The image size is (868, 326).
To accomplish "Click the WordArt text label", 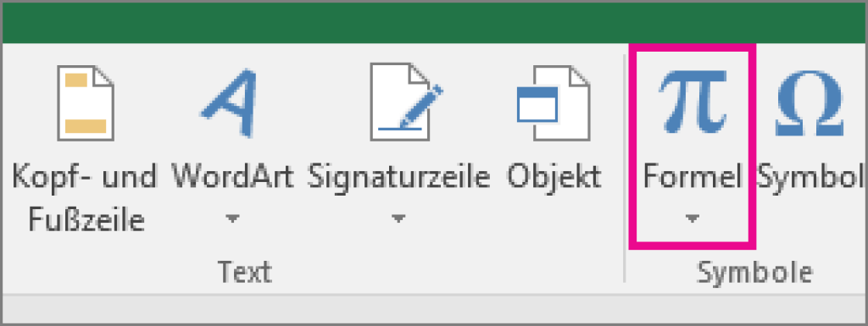I will (x=232, y=177).
